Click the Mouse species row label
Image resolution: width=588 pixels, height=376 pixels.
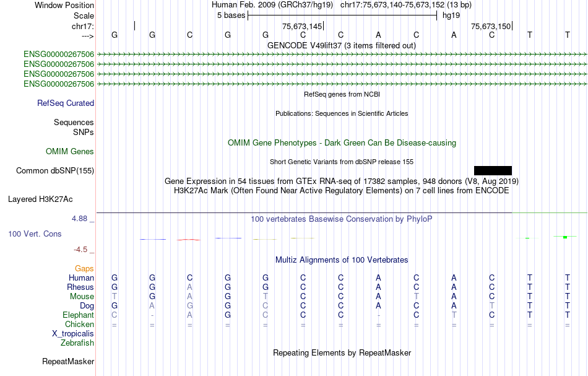[82, 297]
